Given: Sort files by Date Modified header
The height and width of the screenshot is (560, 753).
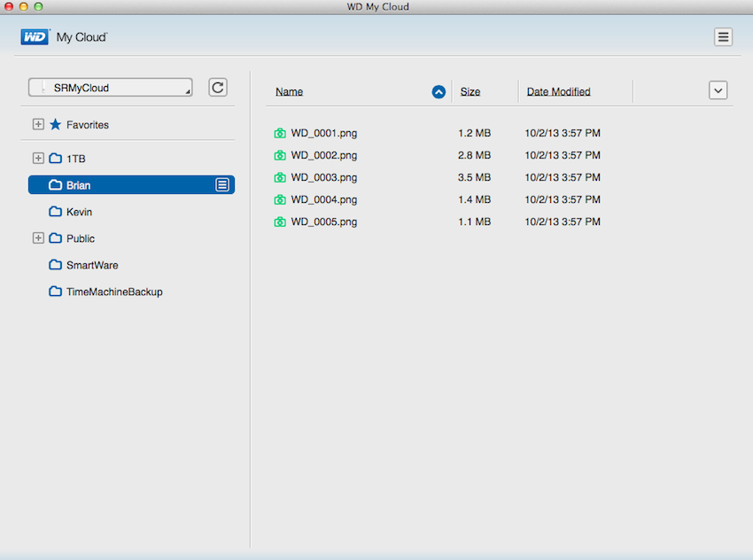Looking at the screenshot, I should (558, 92).
